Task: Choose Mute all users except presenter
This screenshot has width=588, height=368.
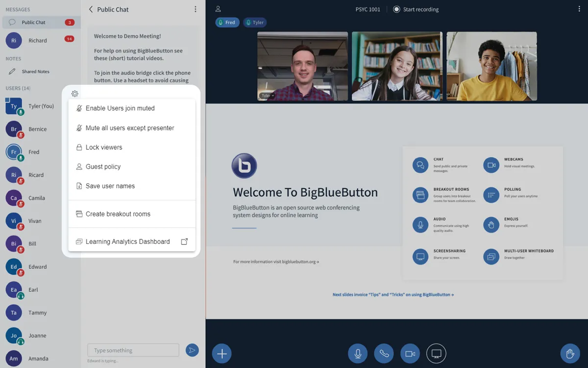Action: [x=132, y=128]
